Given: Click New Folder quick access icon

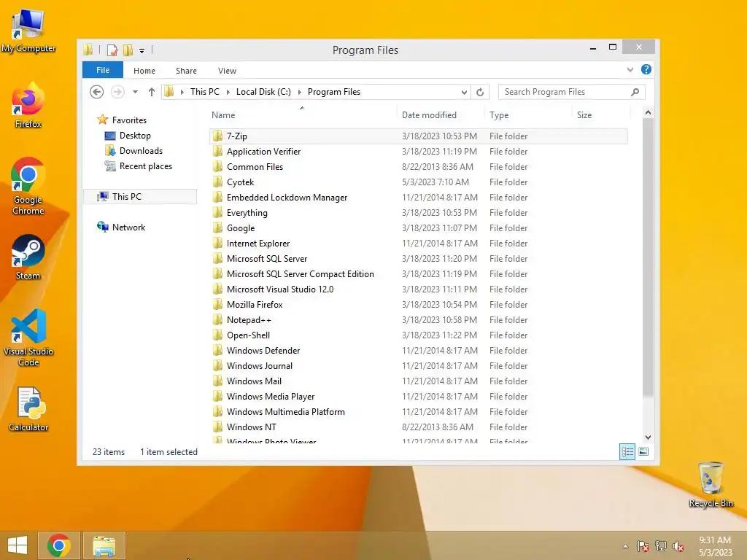Looking at the screenshot, I should (x=128, y=50).
